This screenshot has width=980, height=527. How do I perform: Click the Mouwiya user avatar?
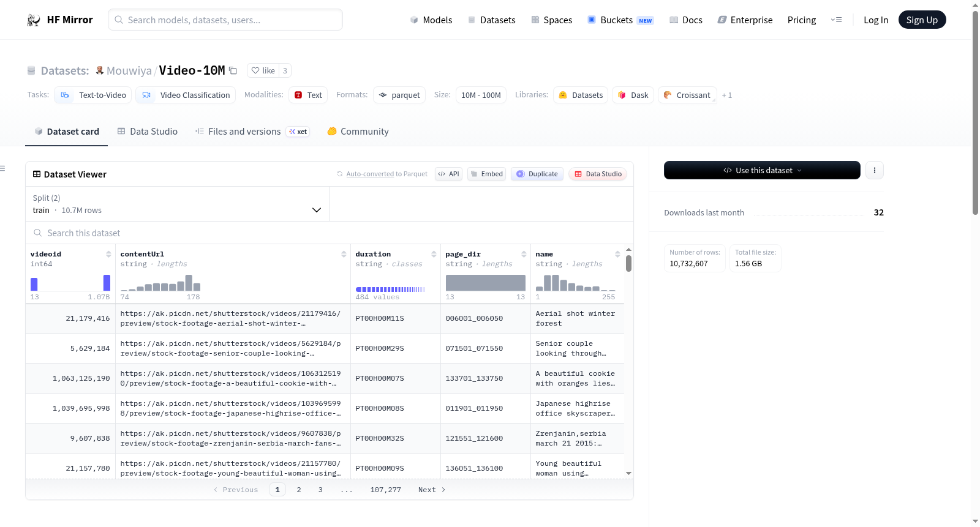100,70
